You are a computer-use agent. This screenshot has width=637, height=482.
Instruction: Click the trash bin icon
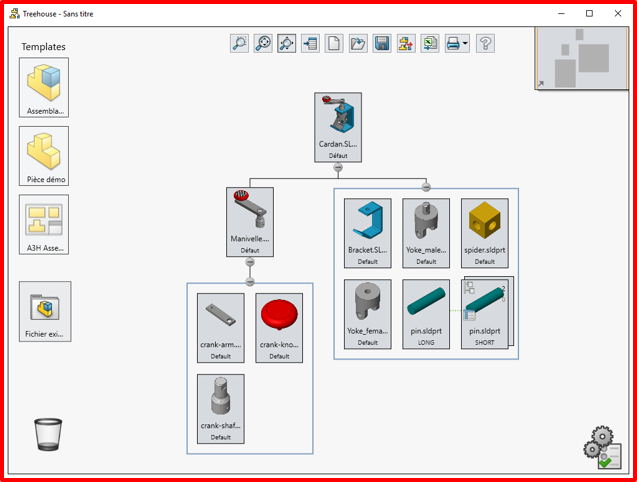click(x=48, y=434)
